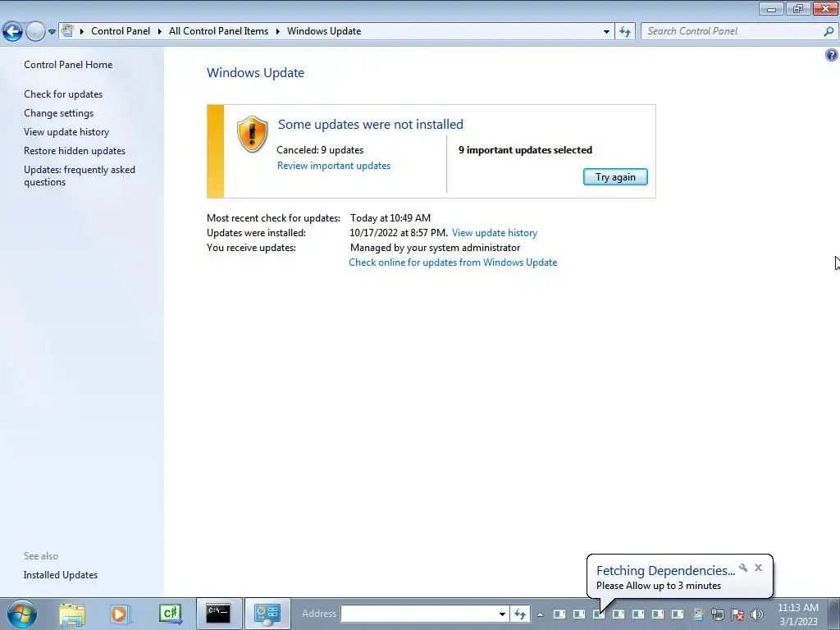840x630 pixels.
Task: Go to Control Panel Home
Action: click(x=68, y=64)
